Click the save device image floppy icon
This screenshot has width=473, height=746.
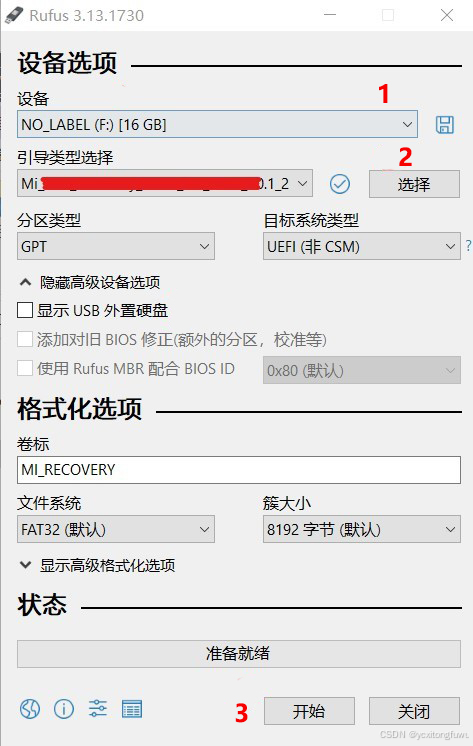[444, 125]
